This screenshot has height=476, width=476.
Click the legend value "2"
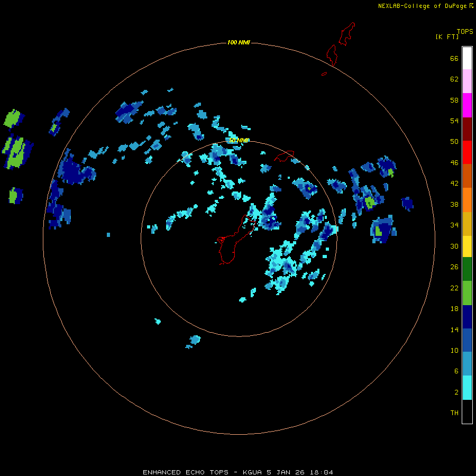(x=456, y=392)
